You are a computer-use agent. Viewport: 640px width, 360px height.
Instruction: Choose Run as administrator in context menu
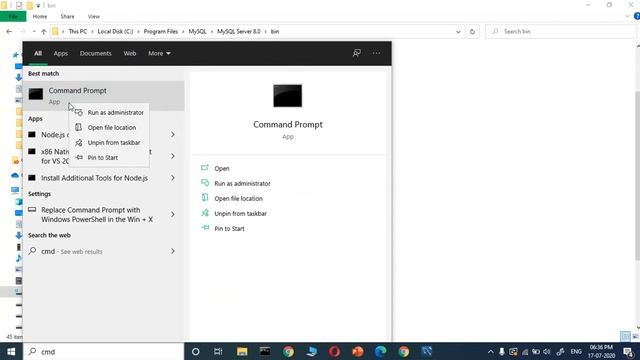tap(109, 112)
